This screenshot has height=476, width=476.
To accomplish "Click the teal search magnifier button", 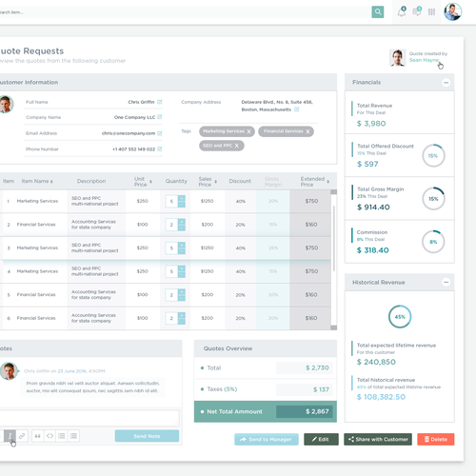I will [378, 12].
